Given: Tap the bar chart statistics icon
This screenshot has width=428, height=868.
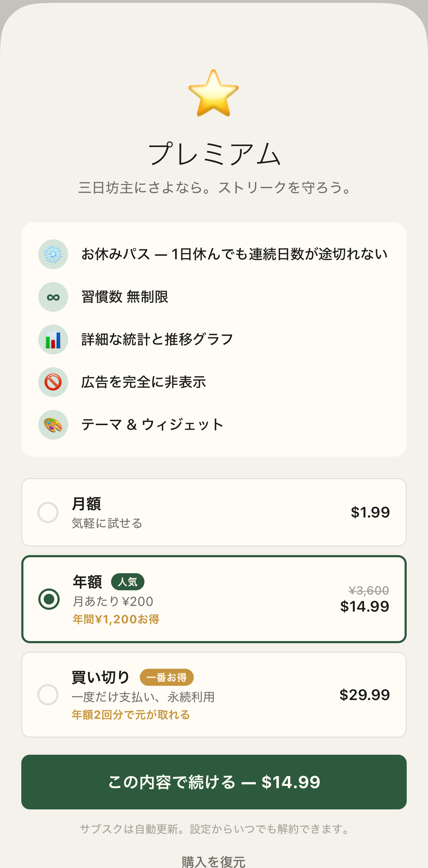Looking at the screenshot, I should (x=53, y=340).
